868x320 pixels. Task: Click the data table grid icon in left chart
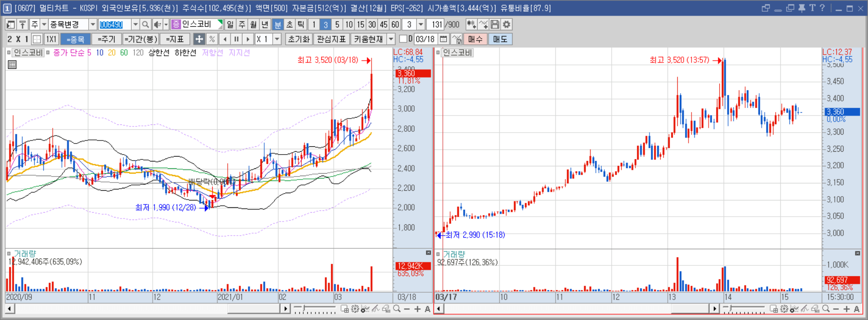(x=12, y=64)
